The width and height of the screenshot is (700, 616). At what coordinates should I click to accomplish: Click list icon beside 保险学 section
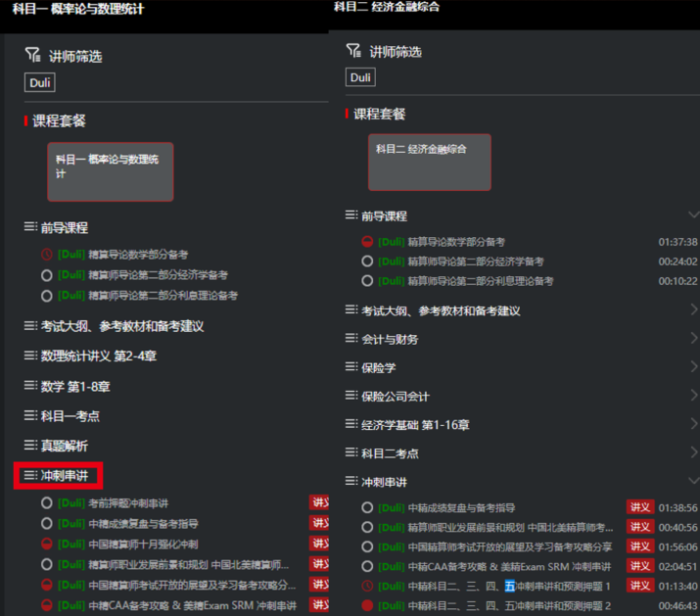[352, 367]
